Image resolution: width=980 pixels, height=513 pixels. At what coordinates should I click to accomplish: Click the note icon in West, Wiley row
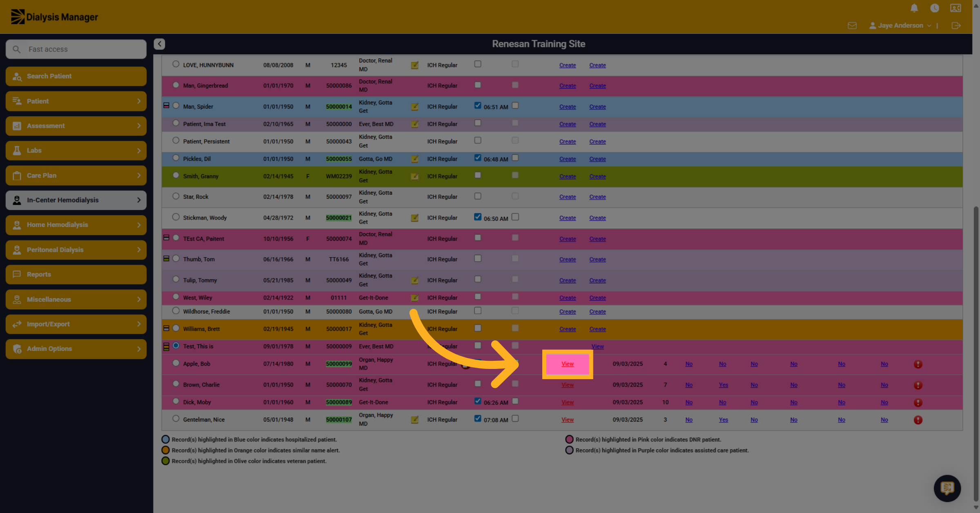(414, 298)
